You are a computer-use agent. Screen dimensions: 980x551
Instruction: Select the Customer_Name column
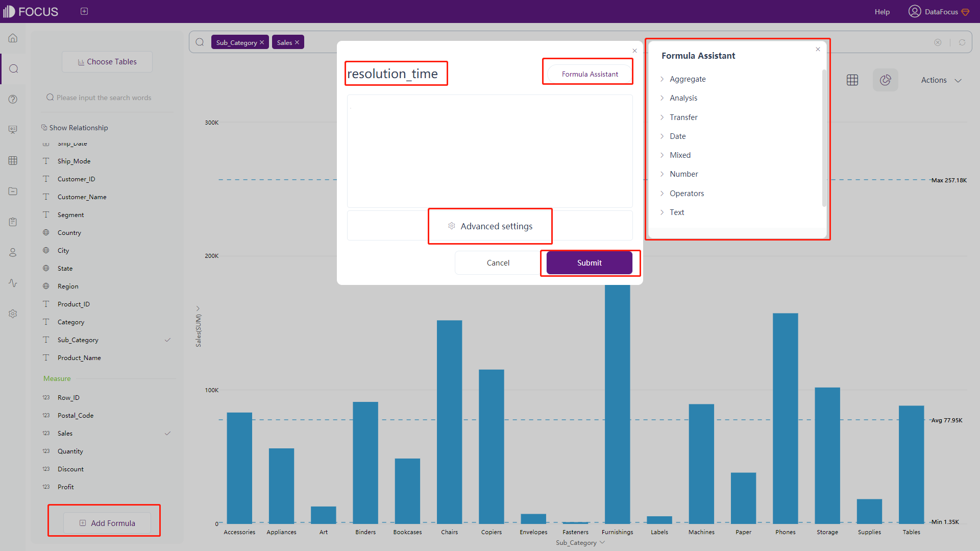coord(82,197)
